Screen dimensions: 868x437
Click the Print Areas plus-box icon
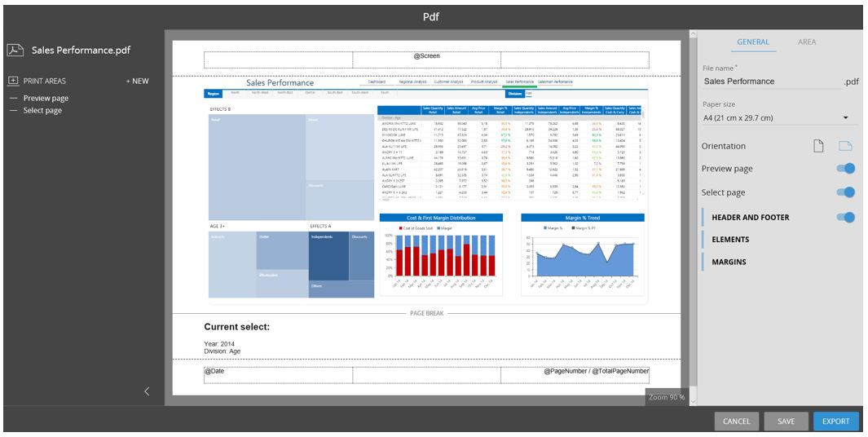13,81
